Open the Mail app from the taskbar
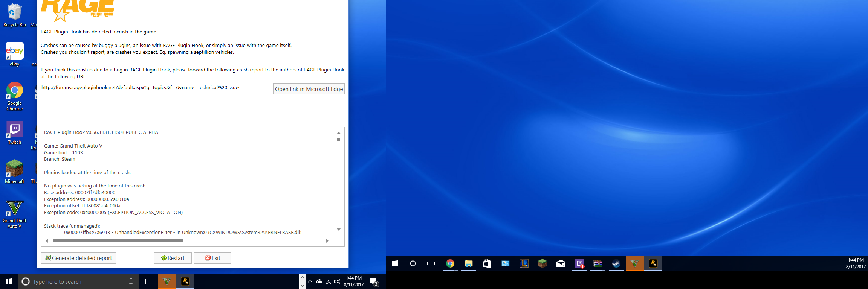 click(x=561, y=263)
